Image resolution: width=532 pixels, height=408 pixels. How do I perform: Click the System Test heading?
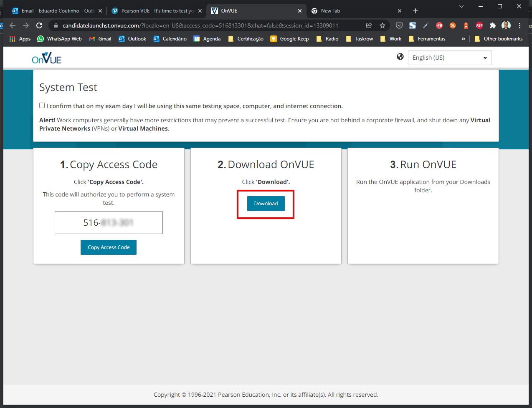(68, 87)
